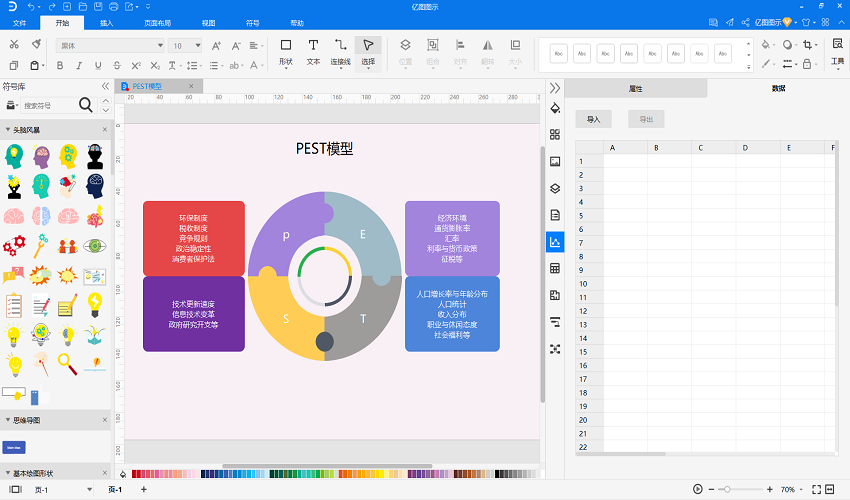This screenshot has height=500, width=850.
Task: Decrease font size with A- icon
Action: pyautogui.click(x=236, y=46)
